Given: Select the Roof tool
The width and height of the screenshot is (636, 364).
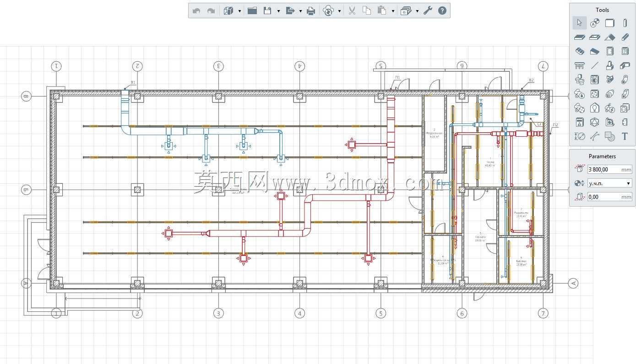Looking at the screenshot, I should click(x=609, y=37).
